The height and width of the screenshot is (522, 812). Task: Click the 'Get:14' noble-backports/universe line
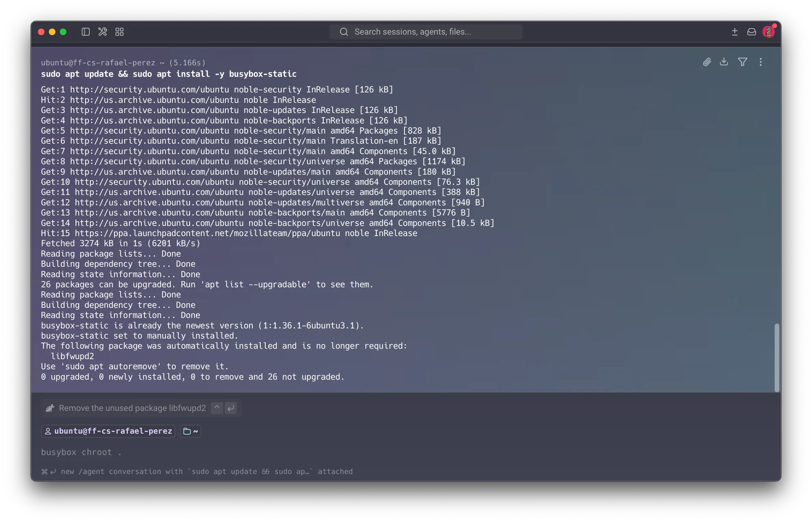click(x=268, y=223)
